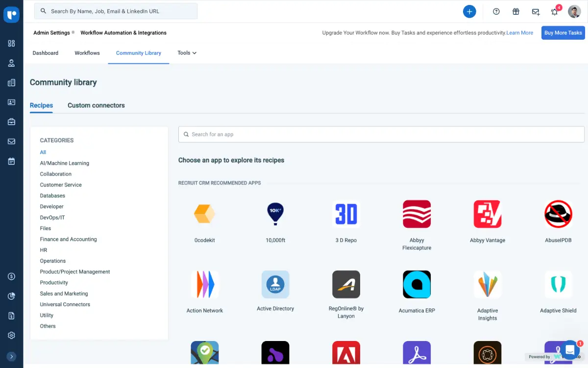
Task: Click the Buy More Tasks button
Action: coord(563,32)
